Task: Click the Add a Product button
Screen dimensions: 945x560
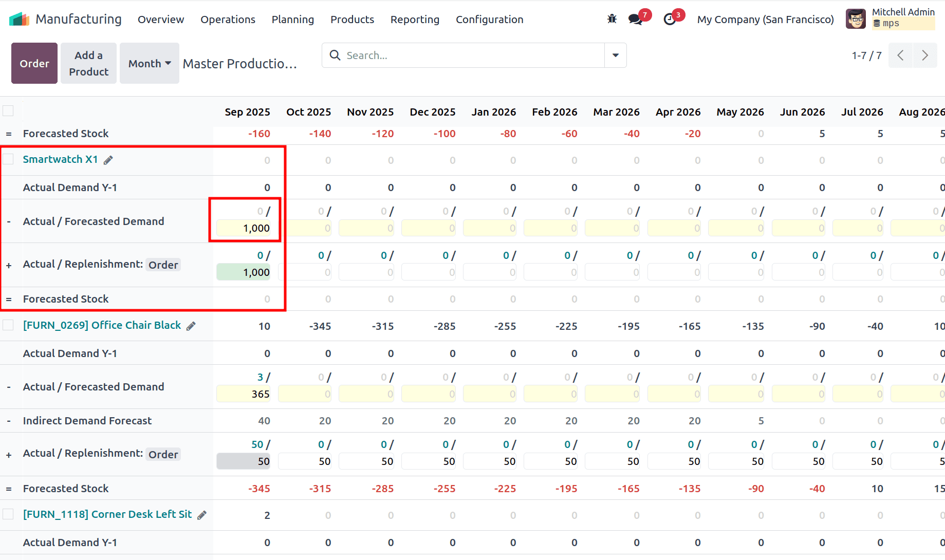Action: click(88, 63)
